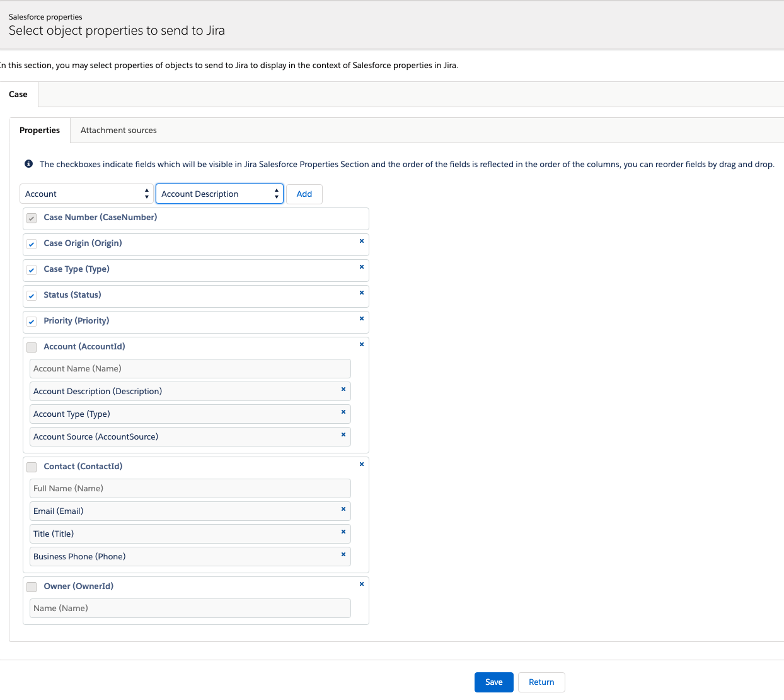Save the property configuration

click(493, 682)
